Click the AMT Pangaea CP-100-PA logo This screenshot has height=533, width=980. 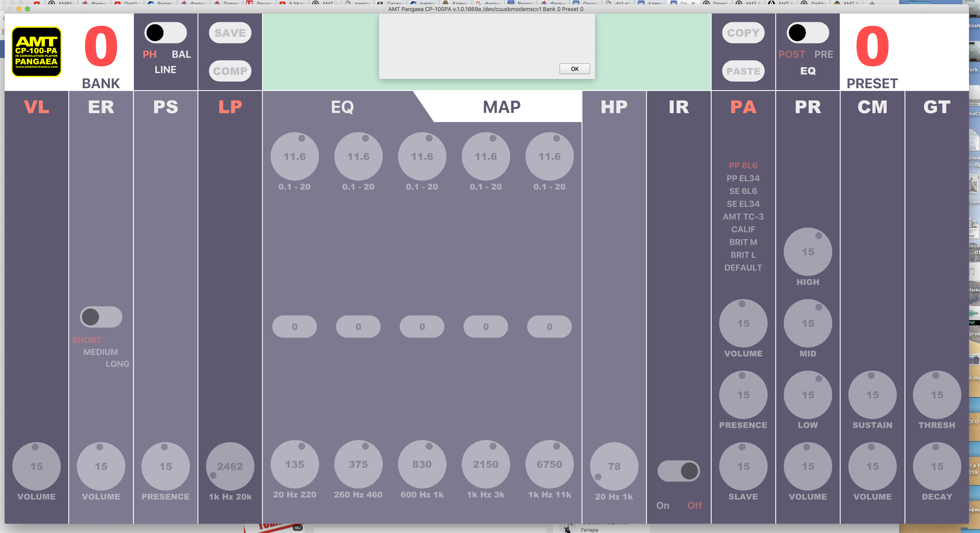click(x=37, y=52)
